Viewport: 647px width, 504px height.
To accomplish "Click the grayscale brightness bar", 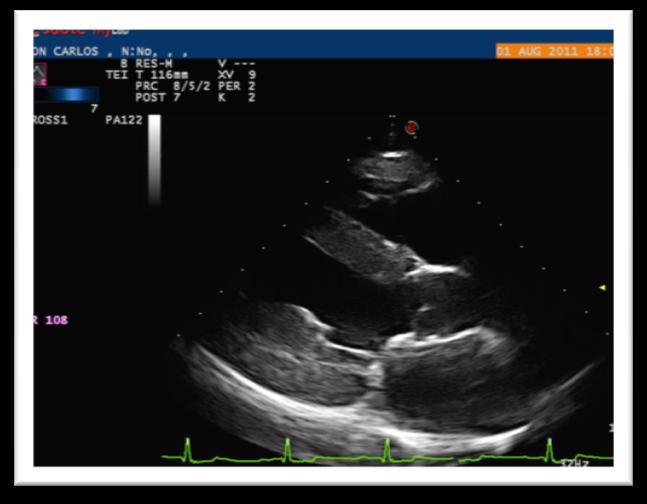I will pos(154,159).
